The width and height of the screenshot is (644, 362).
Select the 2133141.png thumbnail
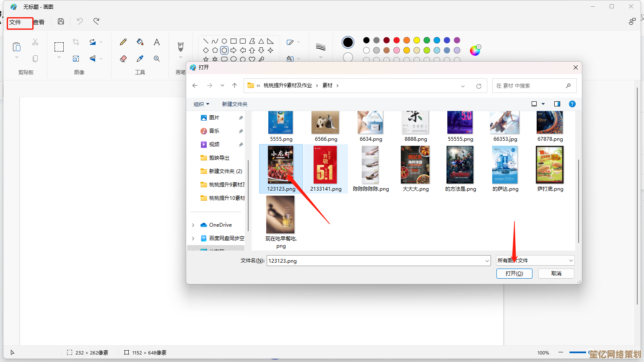[326, 165]
